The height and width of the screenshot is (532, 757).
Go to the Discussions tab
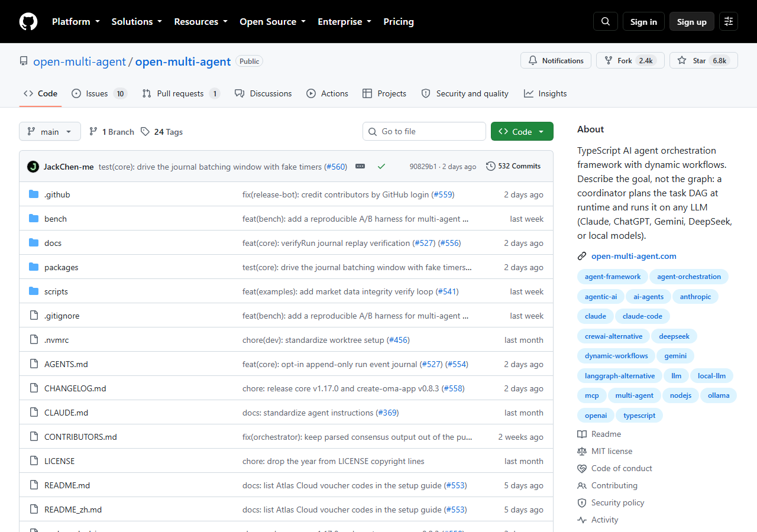point(263,93)
